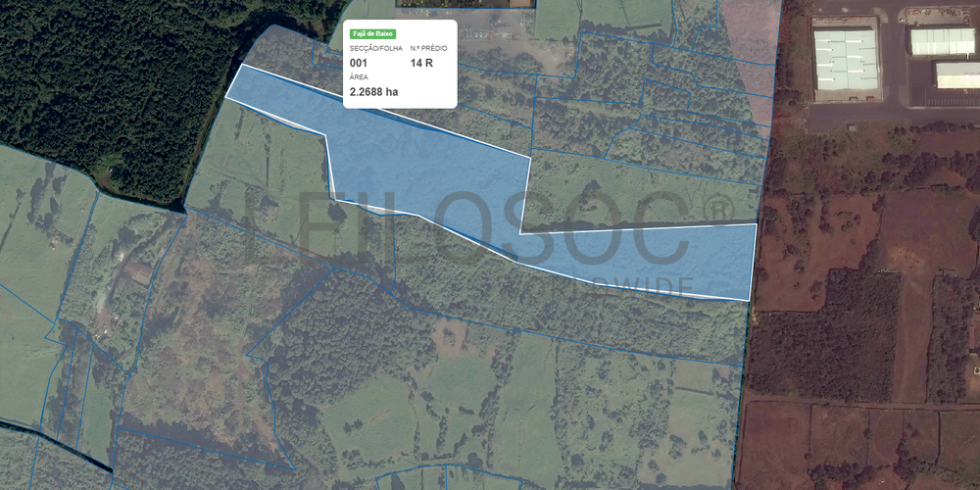Click the dense dark forest area
Image resolution: width=980 pixels, height=490 pixels.
tap(113, 81)
